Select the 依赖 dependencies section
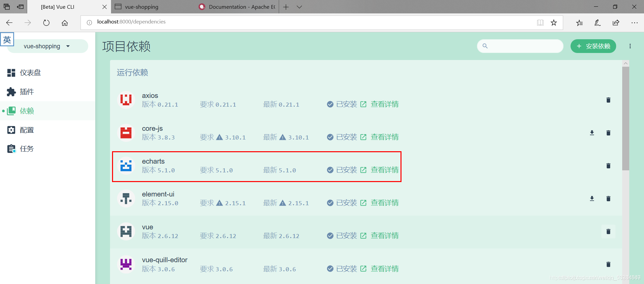This screenshot has height=284, width=644. (48, 111)
